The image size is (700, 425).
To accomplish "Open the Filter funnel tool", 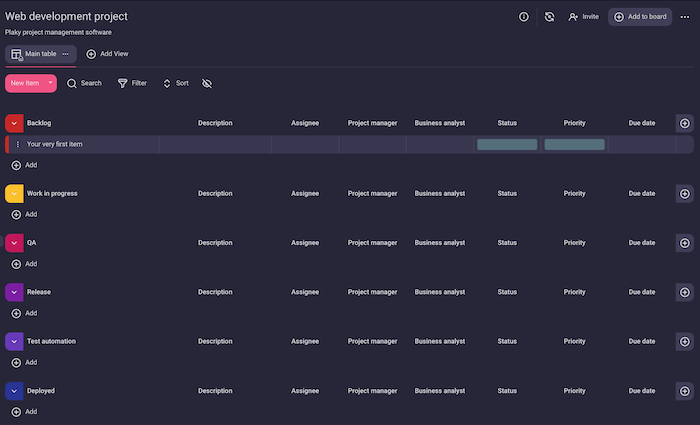I will click(x=123, y=83).
